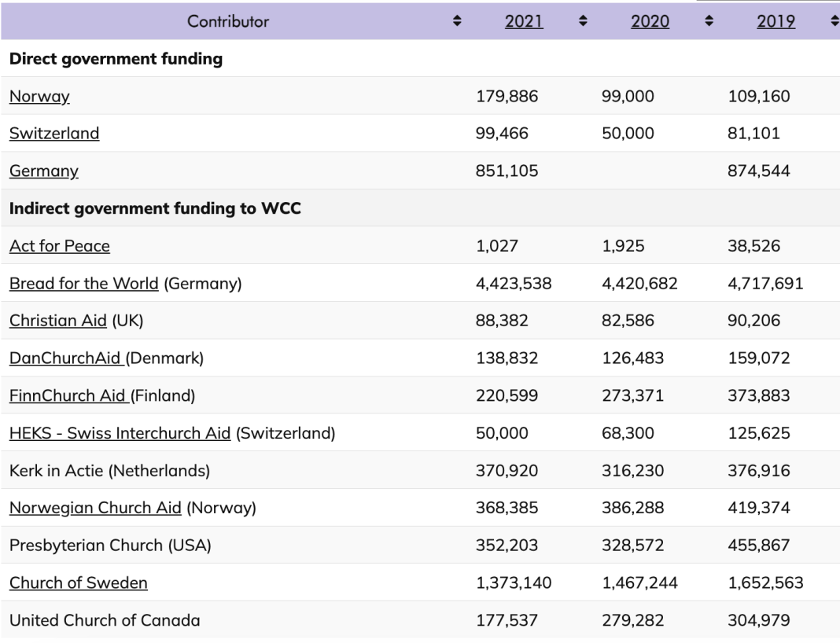Visit the Norwegian Church Aid link
The height and width of the screenshot is (643, 840).
pos(95,509)
